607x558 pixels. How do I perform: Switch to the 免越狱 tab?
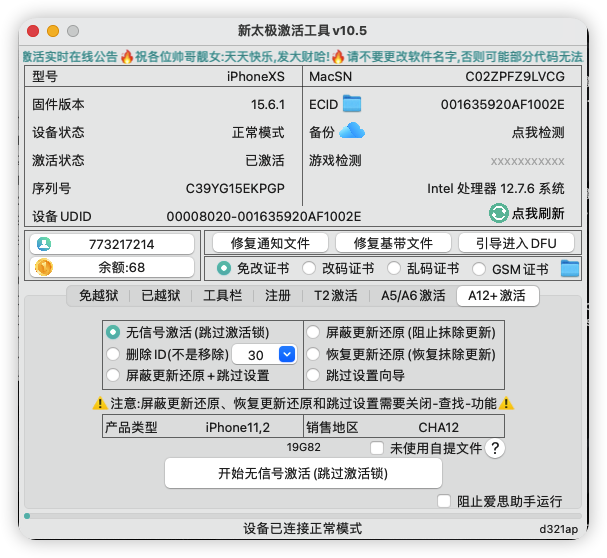98,295
